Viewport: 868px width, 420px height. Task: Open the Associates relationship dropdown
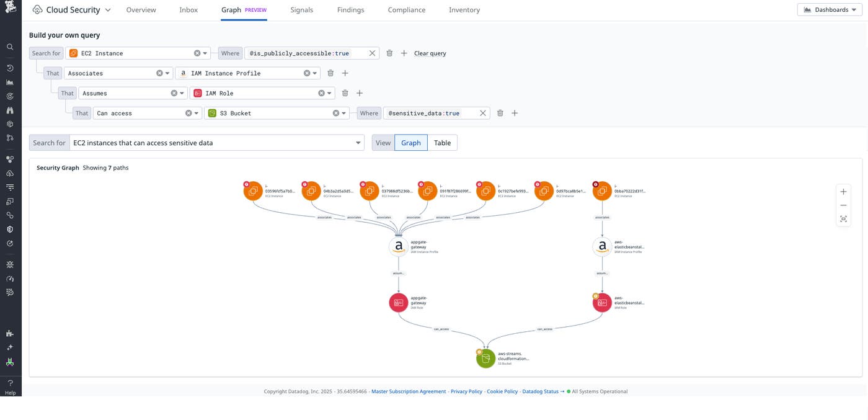[167, 73]
